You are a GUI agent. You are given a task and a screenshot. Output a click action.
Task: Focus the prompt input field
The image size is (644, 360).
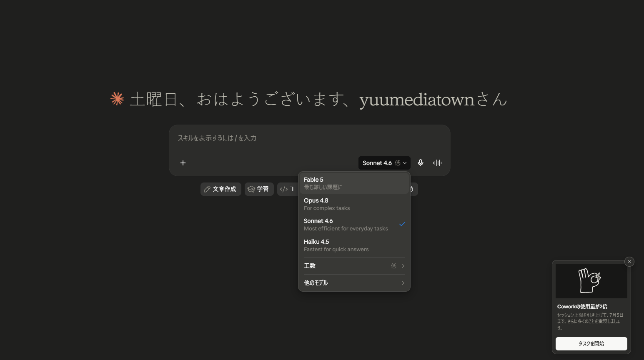tap(309, 138)
